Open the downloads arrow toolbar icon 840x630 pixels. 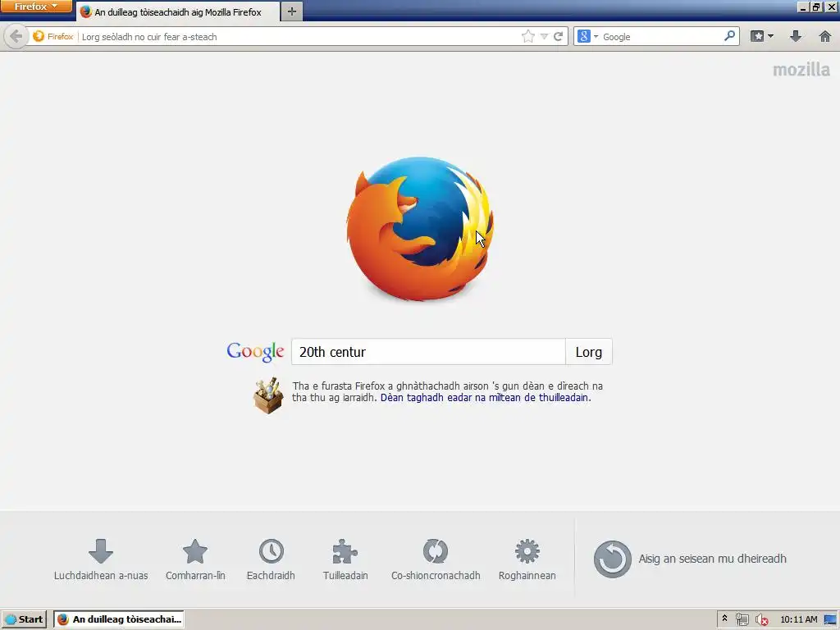point(796,36)
